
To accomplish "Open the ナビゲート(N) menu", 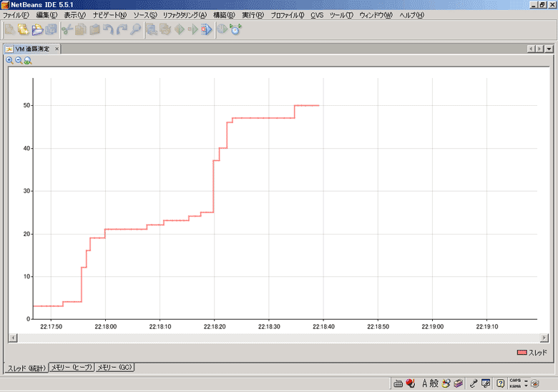I will 109,15.
